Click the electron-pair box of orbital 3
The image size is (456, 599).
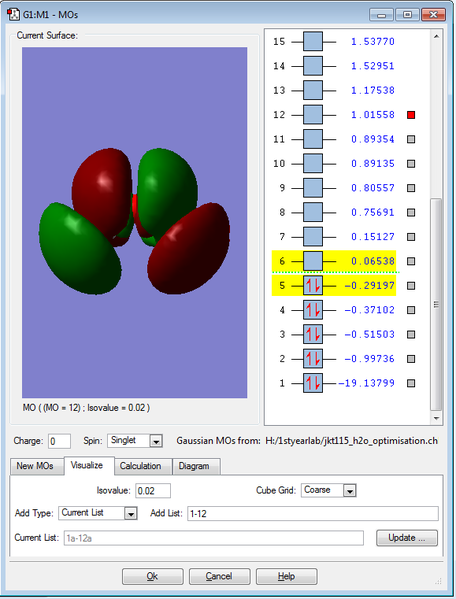pos(313,334)
